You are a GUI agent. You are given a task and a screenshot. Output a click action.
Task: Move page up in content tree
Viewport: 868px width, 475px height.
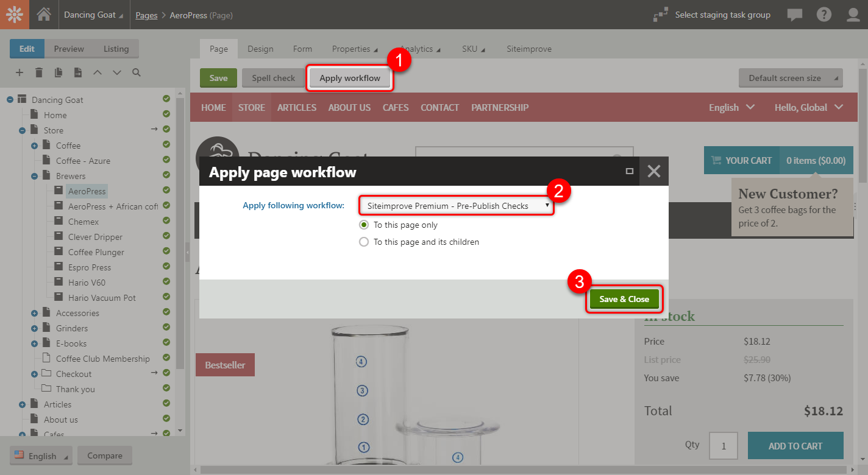(x=98, y=72)
